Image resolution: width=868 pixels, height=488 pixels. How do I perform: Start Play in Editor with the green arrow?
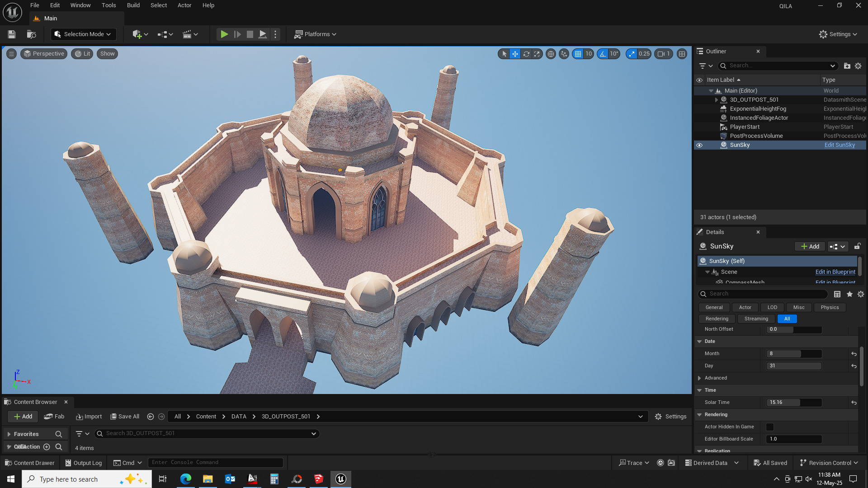click(224, 34)
